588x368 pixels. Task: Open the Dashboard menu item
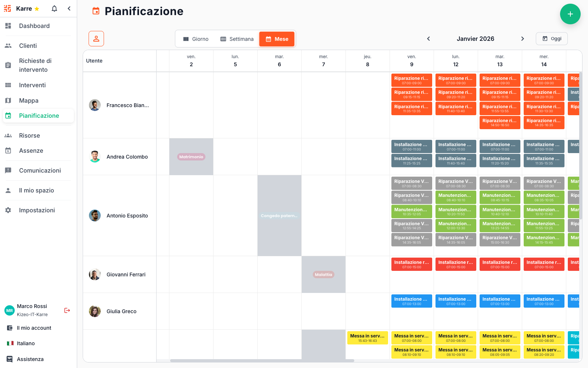click(x=34, y=26)
